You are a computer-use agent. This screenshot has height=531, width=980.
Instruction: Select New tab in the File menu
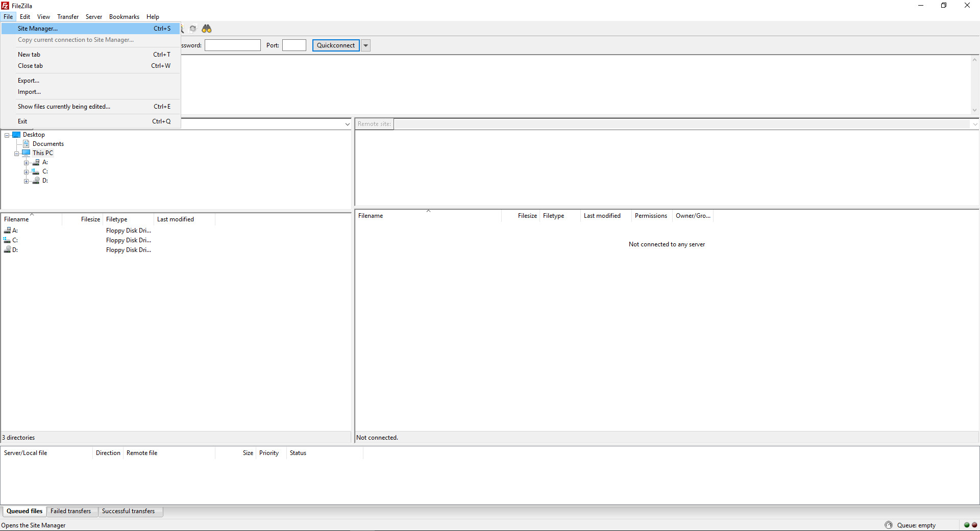[x=91, y=55]
